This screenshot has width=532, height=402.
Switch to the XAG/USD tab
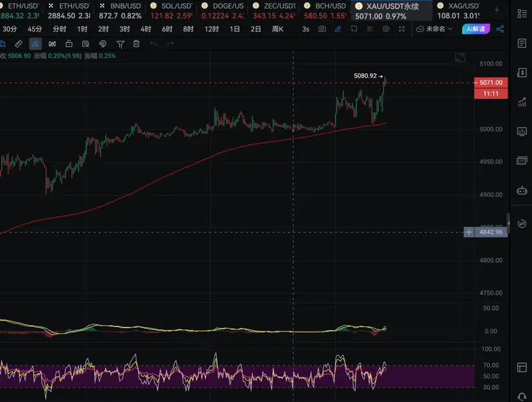pyautogui.click(x=459, y=10)
